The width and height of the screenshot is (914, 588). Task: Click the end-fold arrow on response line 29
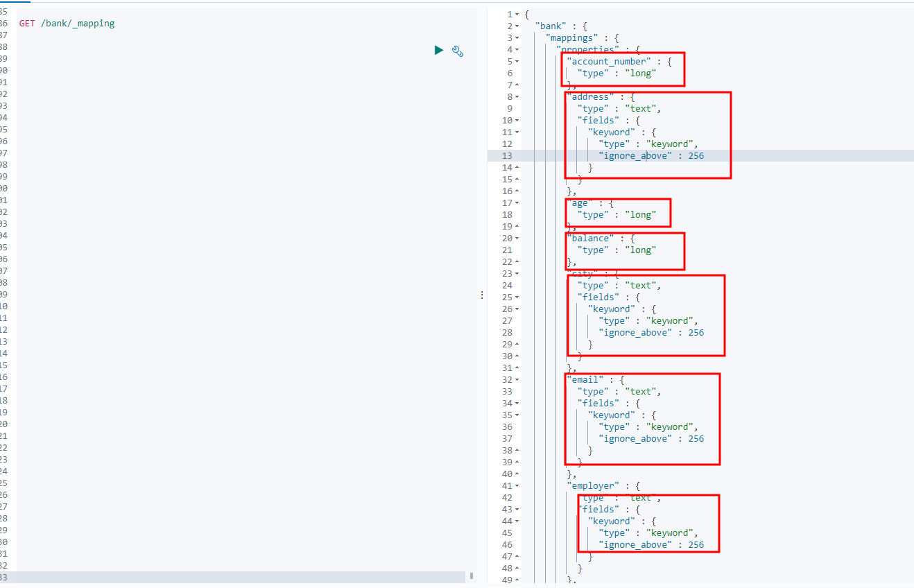[x=517, y=345]
